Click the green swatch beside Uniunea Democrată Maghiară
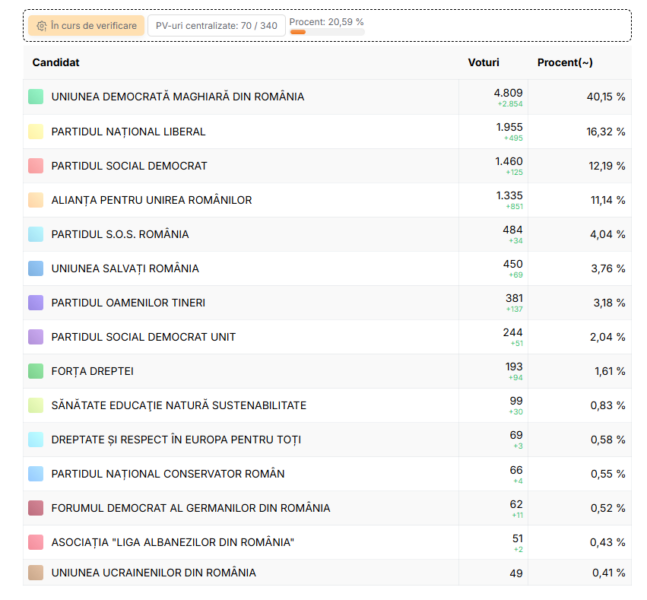647x600 pixels. [36, 97]
